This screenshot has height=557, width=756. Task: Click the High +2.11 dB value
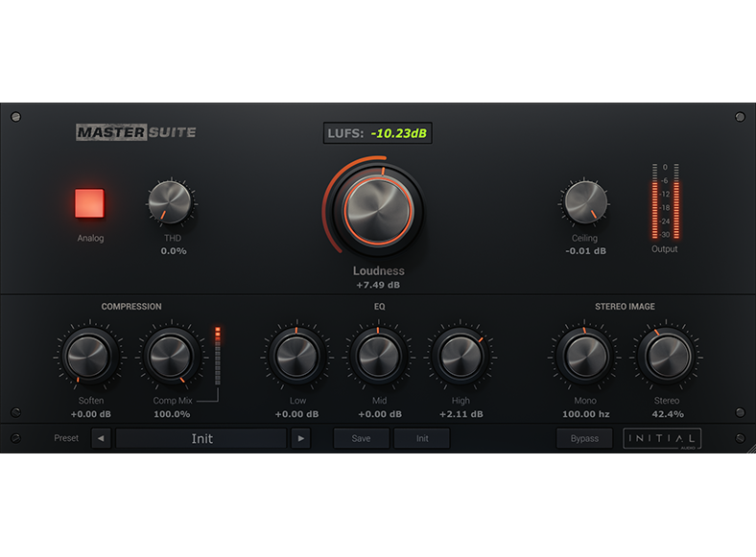(461, 414)
